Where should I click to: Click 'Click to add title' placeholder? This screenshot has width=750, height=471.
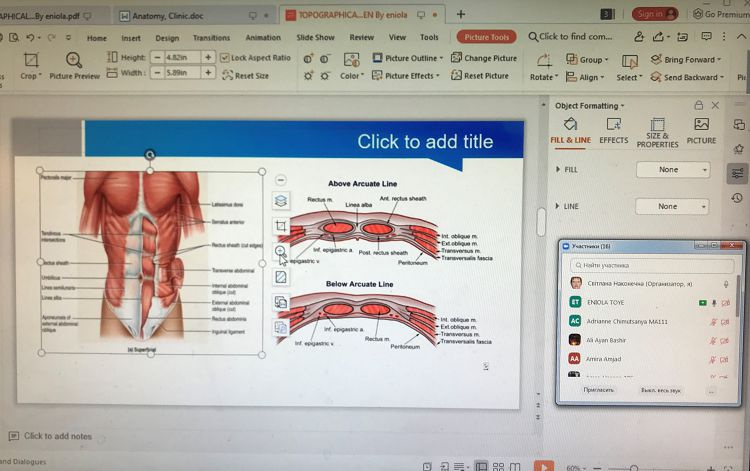[x=425, y=142]
